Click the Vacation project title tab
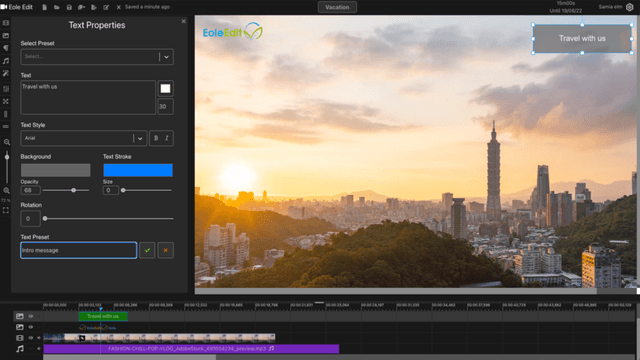This screenshot has height=360, width=640. pyautogui.click(x=337, y=7)
